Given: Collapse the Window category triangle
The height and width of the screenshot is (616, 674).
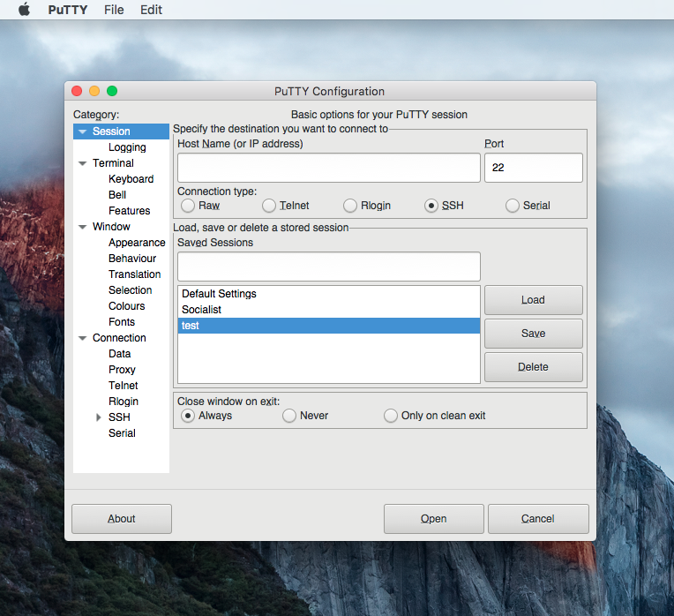Looking at the screenshot, I should pyautogui.click(x=82, y=227).
